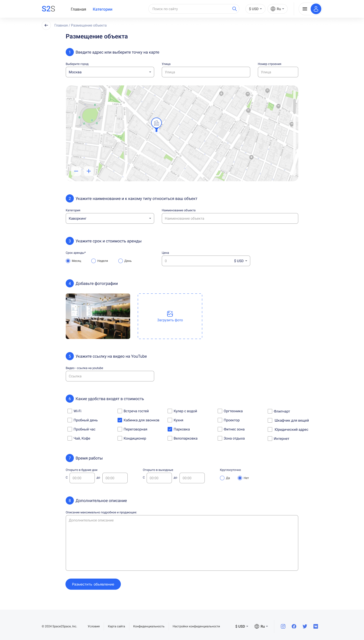Viewport: 364px width, 640px height.
Task: Check the Проектор checkbox
Action: tap(220, 420)
